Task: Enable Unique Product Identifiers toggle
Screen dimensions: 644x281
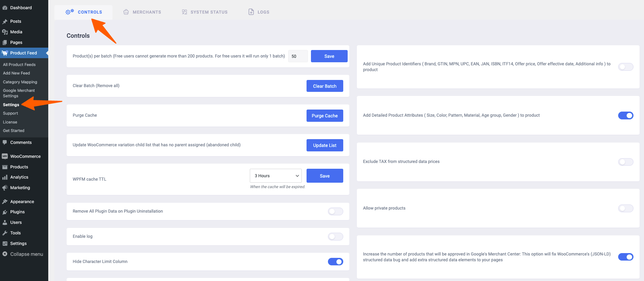Action: pos(626,67)
